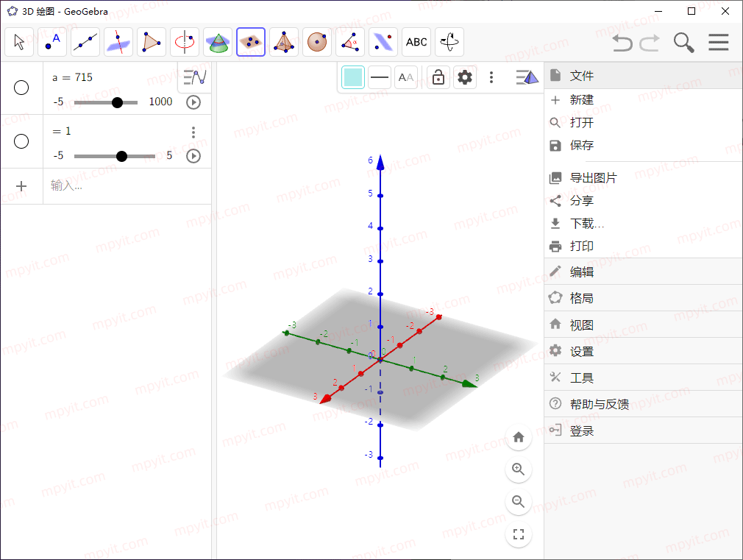Select the Line through two points tool

[85, 42]
